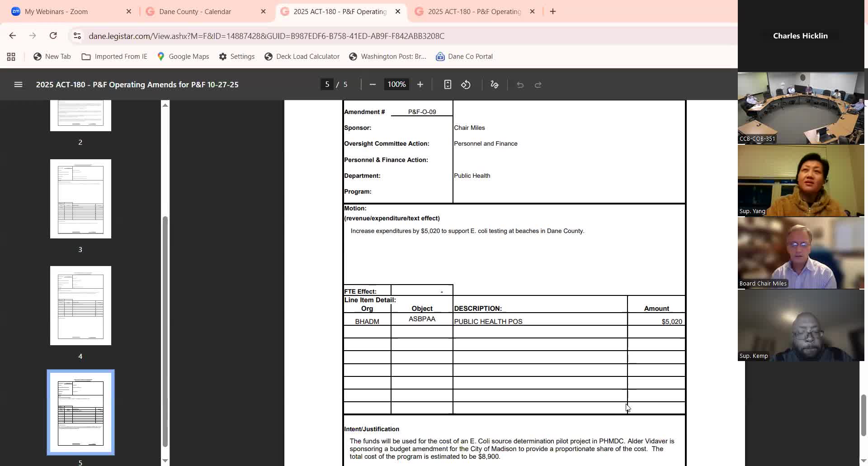Toggle the PDF sidebar menu icon
The width and height of the screenshot is (868, 466).
click(x=18, y=85)
